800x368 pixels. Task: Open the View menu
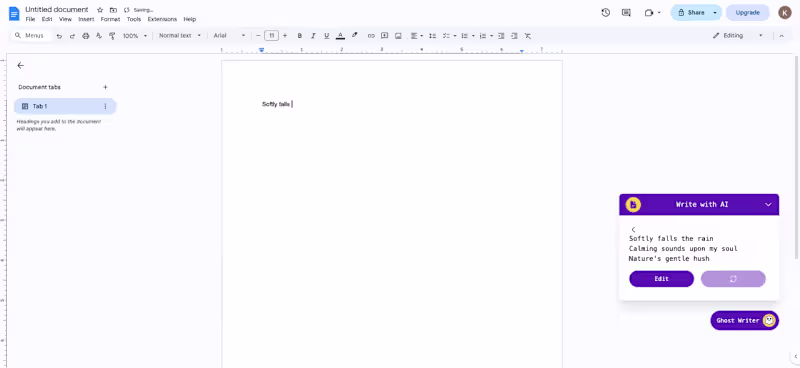[65, 19]
